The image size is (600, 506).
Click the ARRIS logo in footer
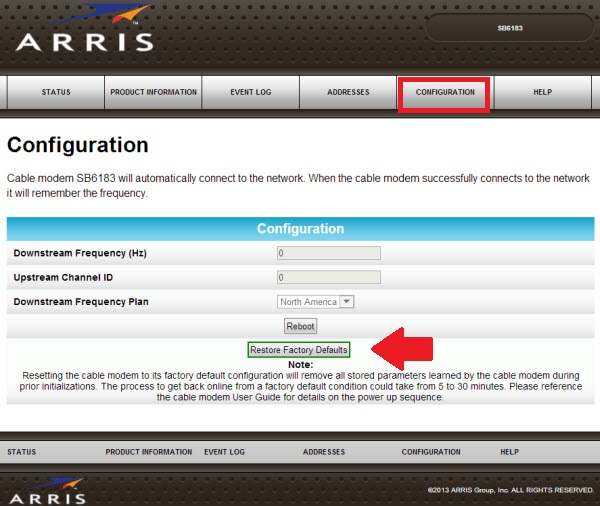[47, 491]
